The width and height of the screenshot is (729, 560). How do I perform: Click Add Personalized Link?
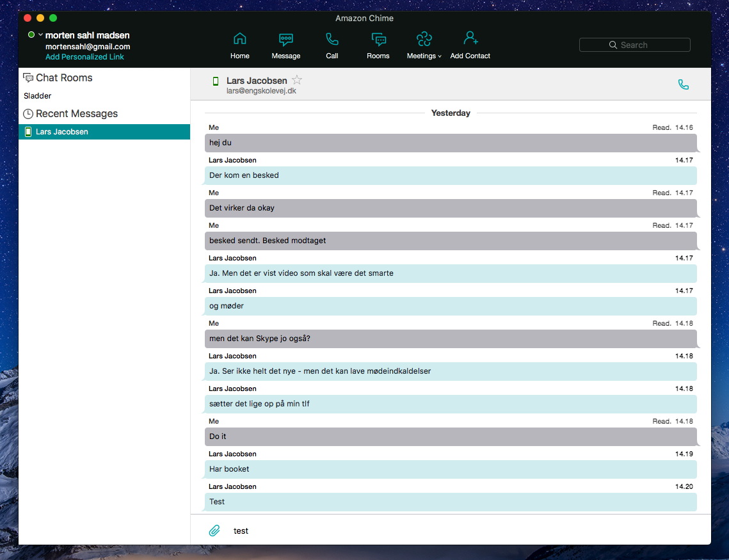pyautogui.click(x=84, y=57)
